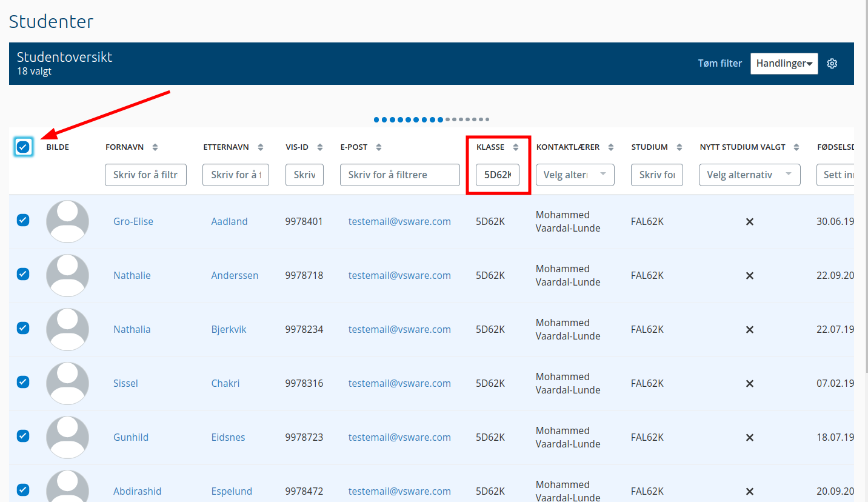Open Gunhild first name link
Screen dimensions: 868x502
(x=131, y=437)
